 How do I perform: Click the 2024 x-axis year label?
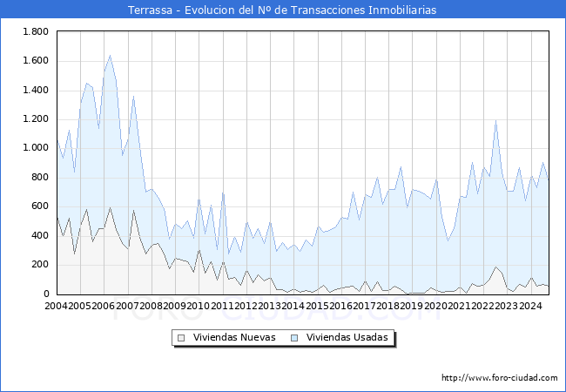pos(530,306)
